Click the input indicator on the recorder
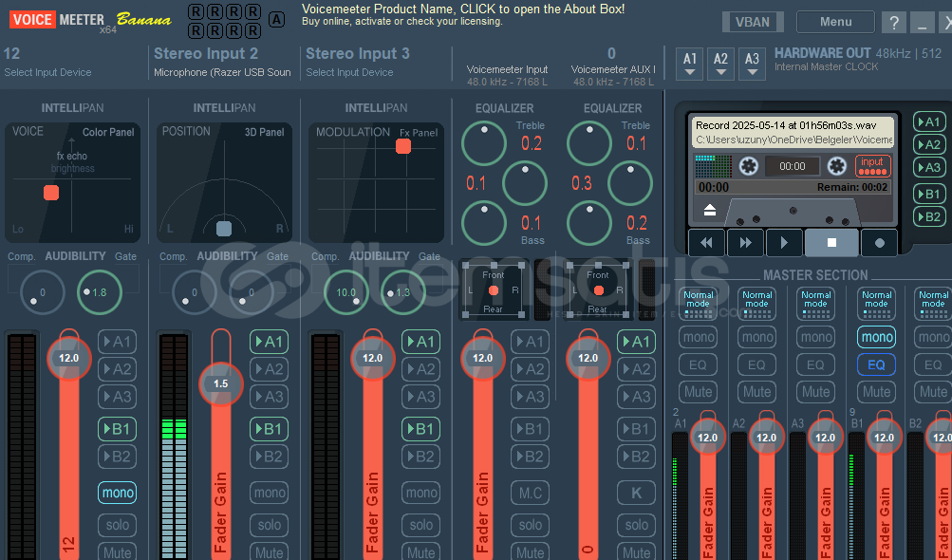Screen dimensions: 952x560 click(x=872, y=165)
